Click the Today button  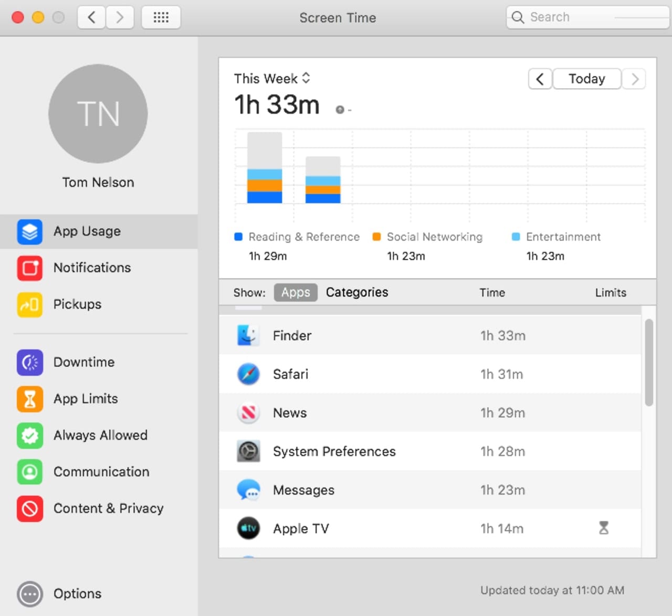point(586,79)
